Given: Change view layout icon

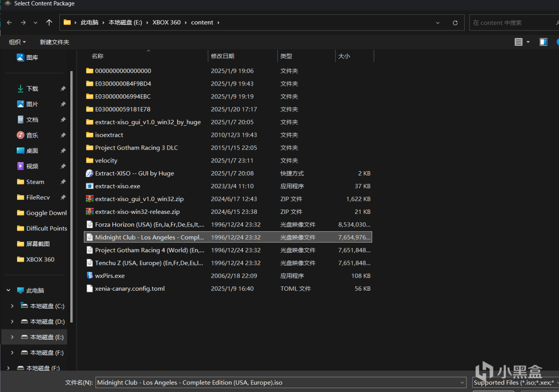Looking at the screenshot, I should click(518, 42).
